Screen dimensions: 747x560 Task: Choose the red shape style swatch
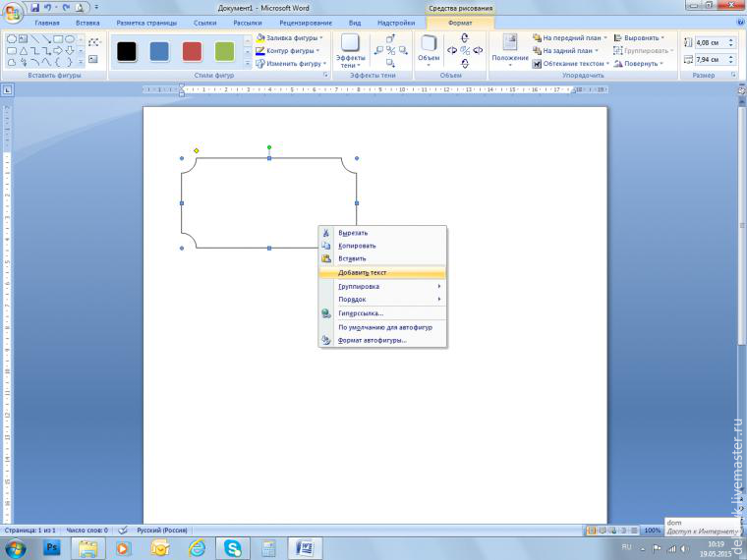192,51
